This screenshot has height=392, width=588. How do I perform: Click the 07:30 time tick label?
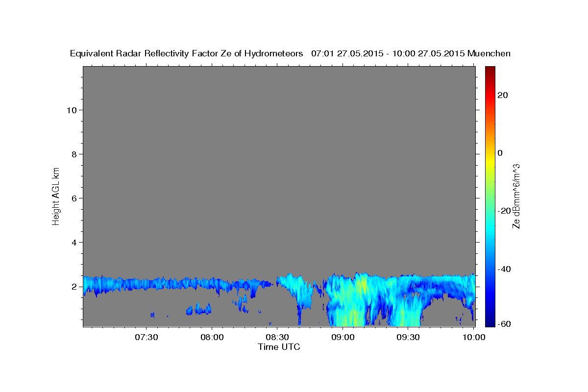pyautogui.click(x=147, y=337)
